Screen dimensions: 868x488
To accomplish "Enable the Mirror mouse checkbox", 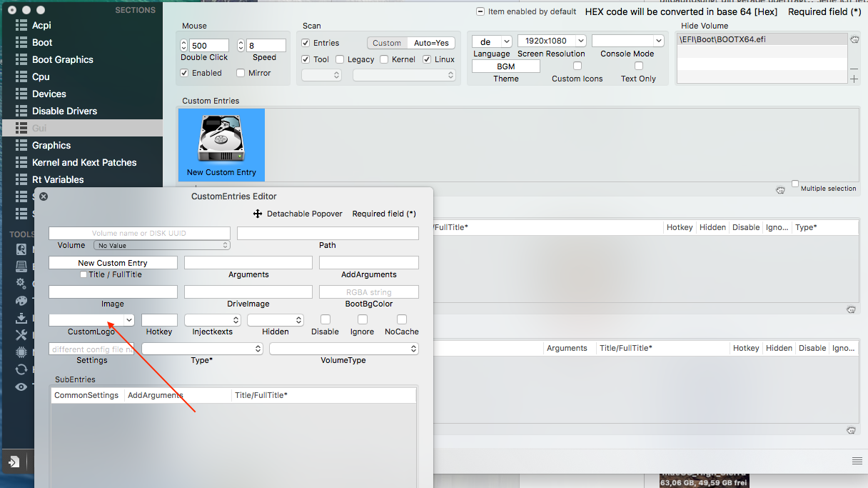I will point(241,73).
